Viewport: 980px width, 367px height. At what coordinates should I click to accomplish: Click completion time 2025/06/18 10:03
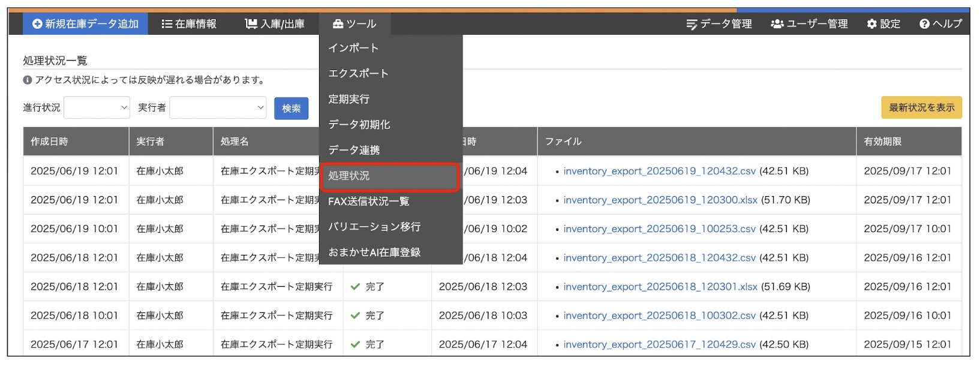(x=483, y=315)
